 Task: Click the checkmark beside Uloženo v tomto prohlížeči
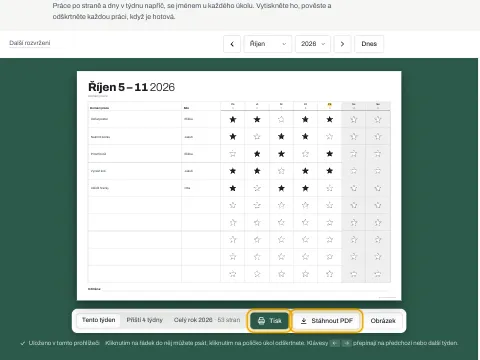[x=23, y=343]
